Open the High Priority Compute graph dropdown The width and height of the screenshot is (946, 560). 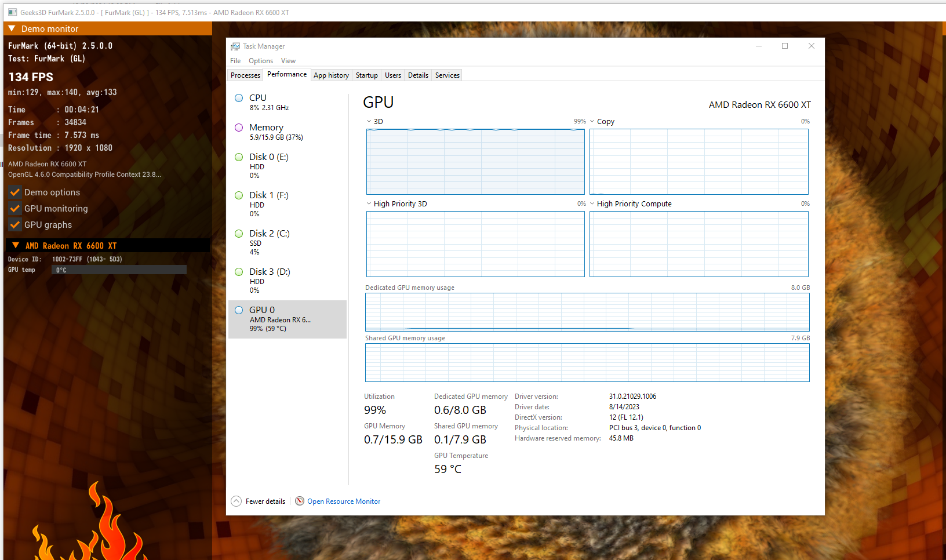click(592, 203)
